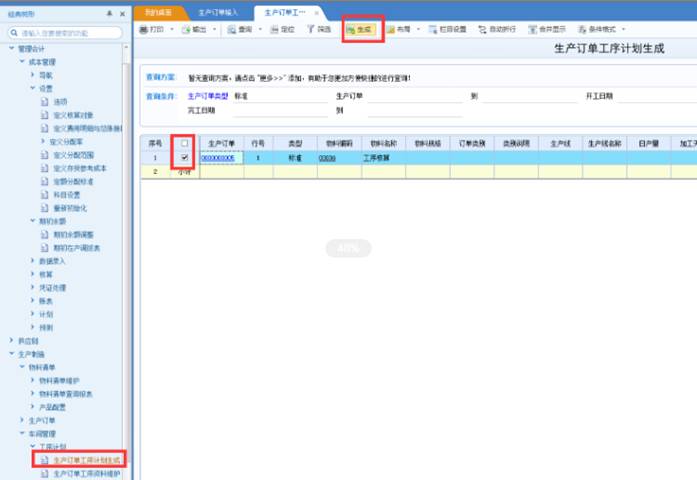Screen dimensions: 697x480
Task: Switch to the 生产订单输入 tab
Action: [x=219, y=12]
